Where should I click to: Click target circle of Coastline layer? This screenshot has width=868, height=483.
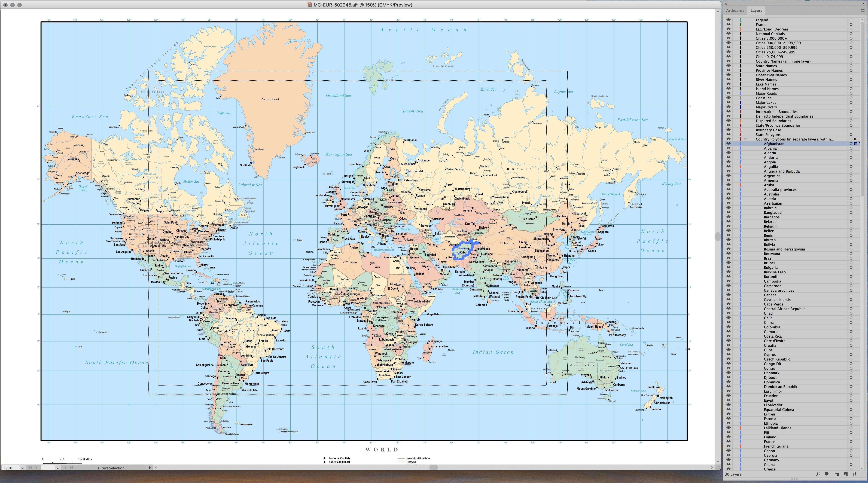[851, 98]
